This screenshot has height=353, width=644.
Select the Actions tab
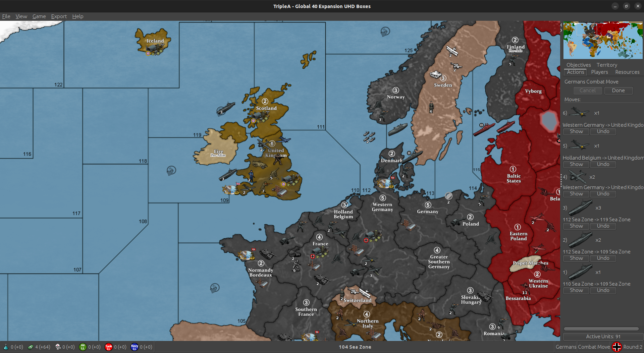(x=575, y=72)
